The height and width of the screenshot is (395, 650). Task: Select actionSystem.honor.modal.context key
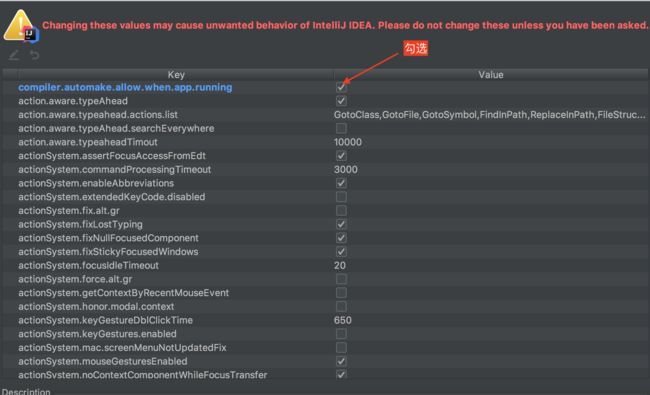click(96, 306)
